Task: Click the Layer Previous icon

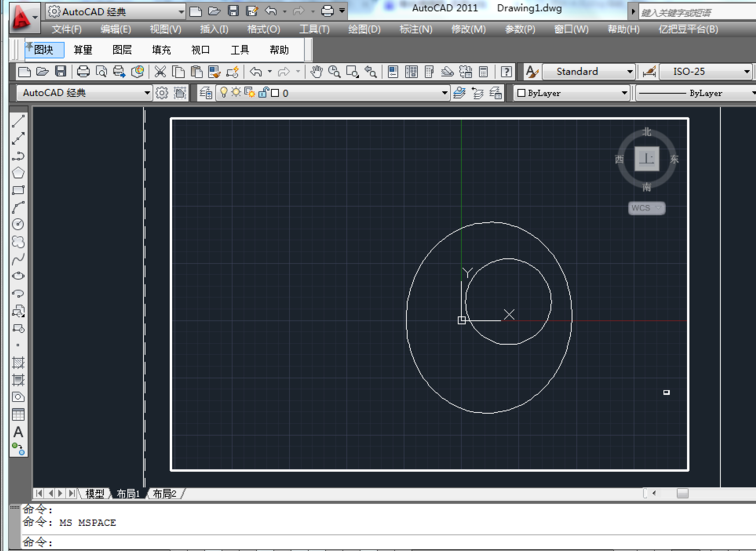Action: [x=477, y=93]
